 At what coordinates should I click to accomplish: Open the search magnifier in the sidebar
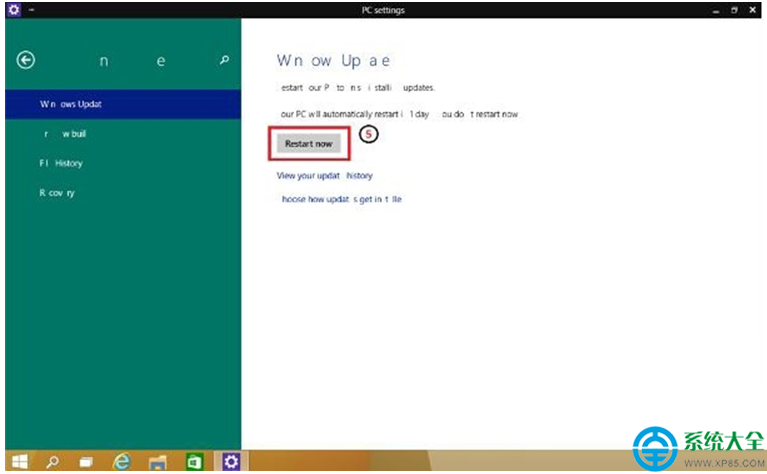pos(224,60)
